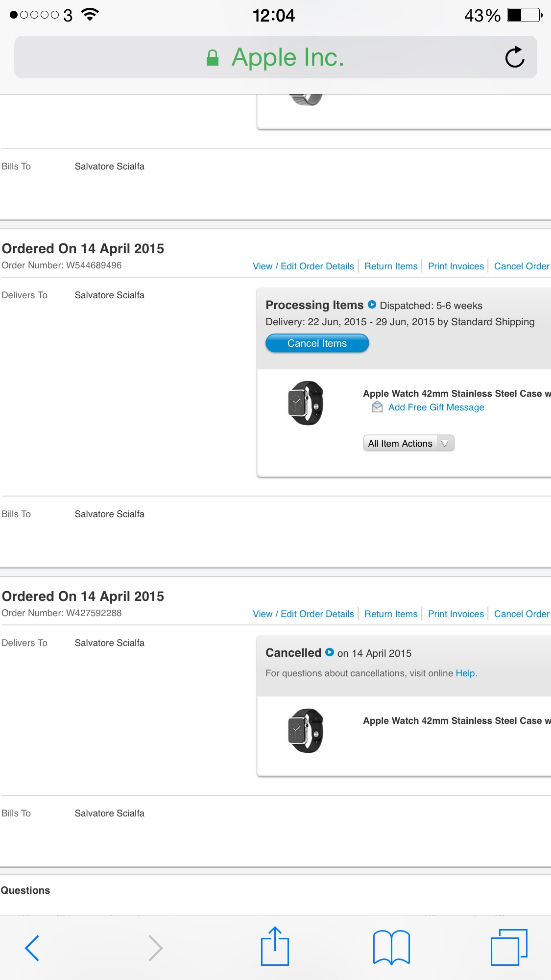551x980 pixels.
Task: Open the online Help link about cancellations
Action: (465, 673)
